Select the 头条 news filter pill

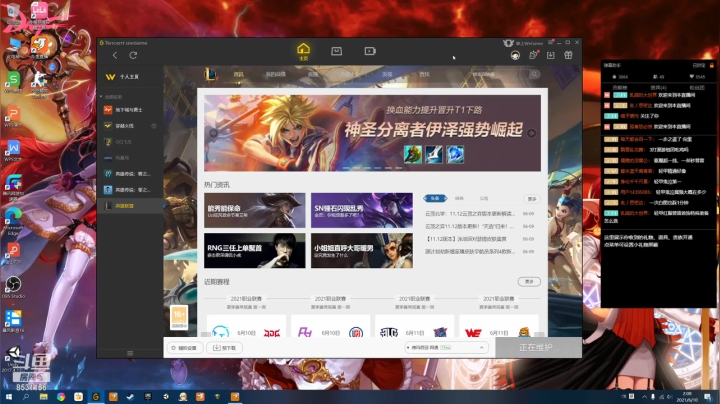(435, 198)
